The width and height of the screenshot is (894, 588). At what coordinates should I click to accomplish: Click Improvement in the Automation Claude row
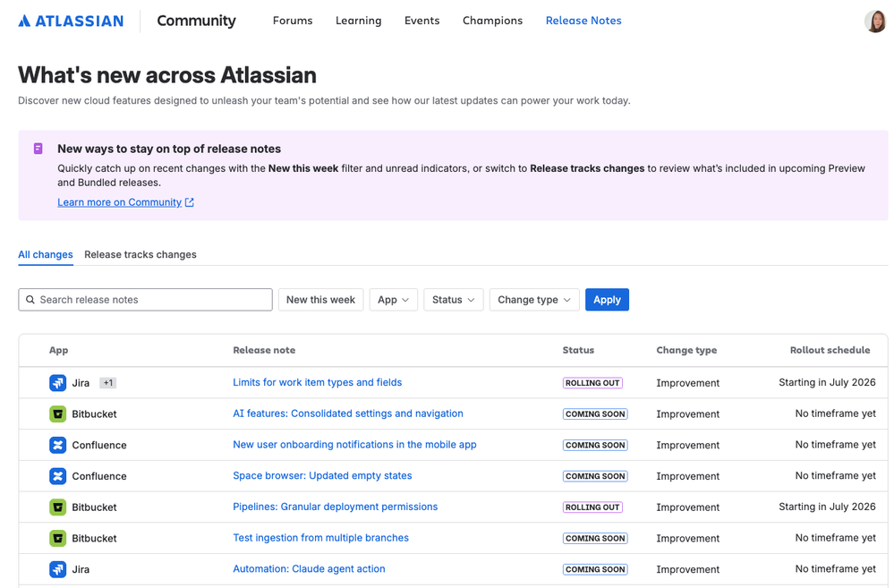687,569
